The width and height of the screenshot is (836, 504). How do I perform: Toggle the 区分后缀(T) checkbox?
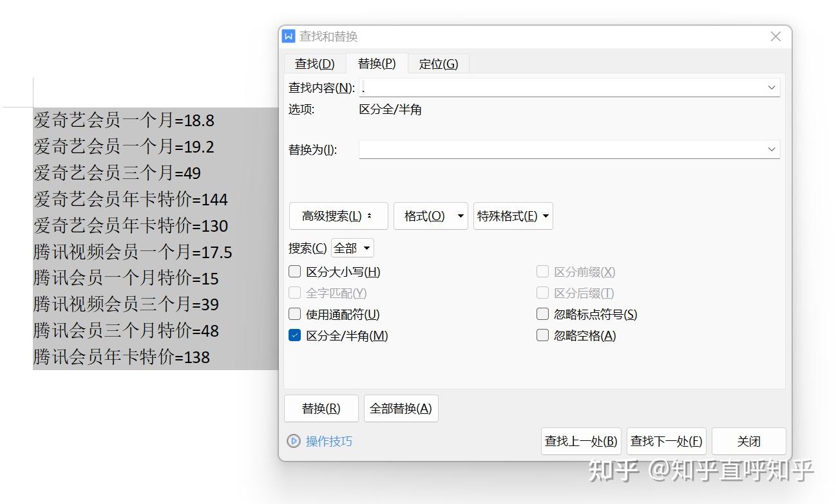click(543, 294)
